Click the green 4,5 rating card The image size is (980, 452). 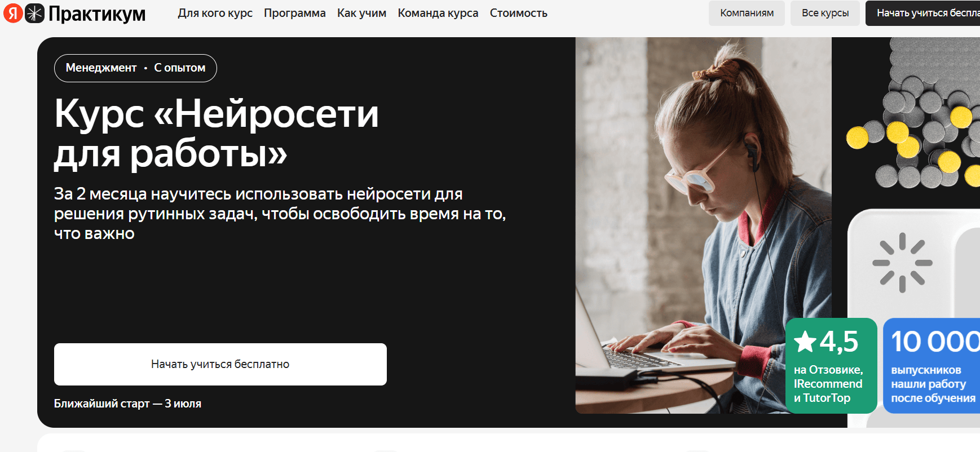click(x=831, y=365)
